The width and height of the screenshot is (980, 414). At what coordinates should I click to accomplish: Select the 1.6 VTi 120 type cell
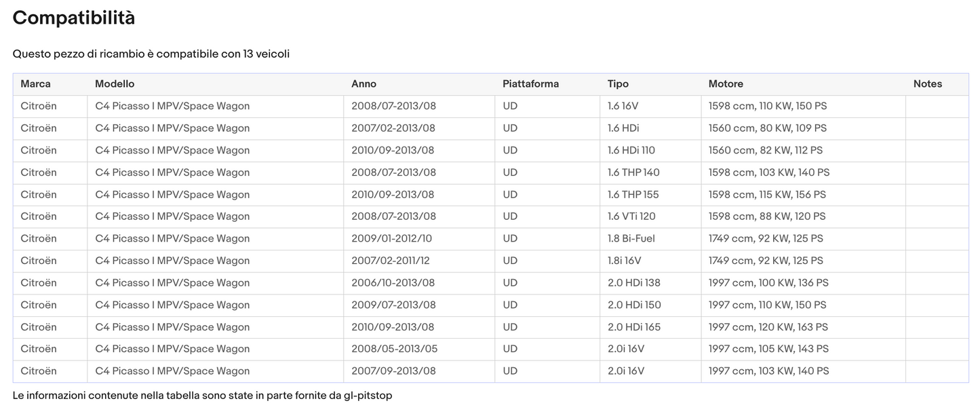(x=631, y=217)
